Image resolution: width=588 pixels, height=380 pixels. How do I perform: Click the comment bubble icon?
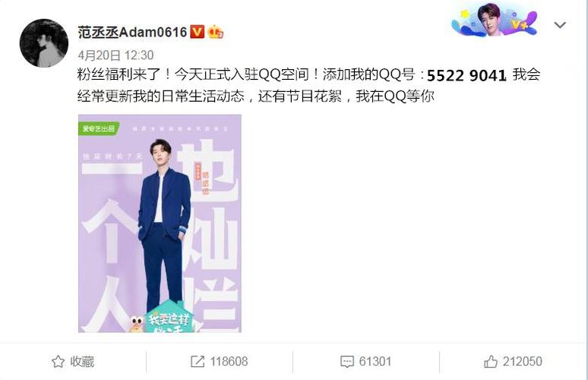coord(347,362)
